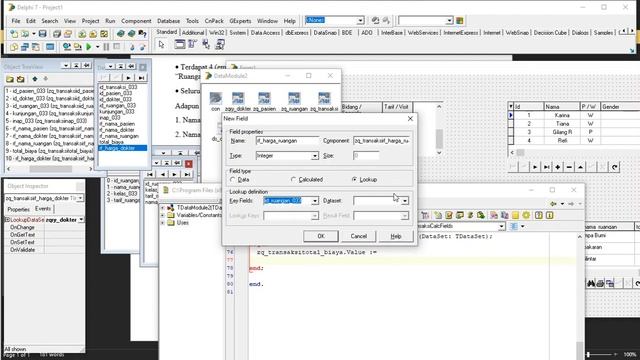Click the back navigation arrow in code editor

point(553,203)
